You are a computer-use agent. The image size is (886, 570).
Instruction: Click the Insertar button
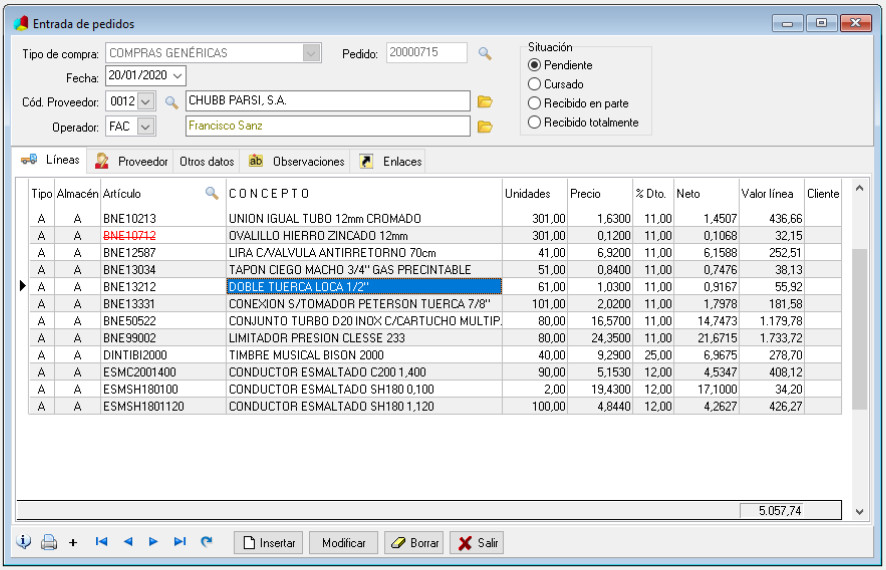[x=269, y=543]
